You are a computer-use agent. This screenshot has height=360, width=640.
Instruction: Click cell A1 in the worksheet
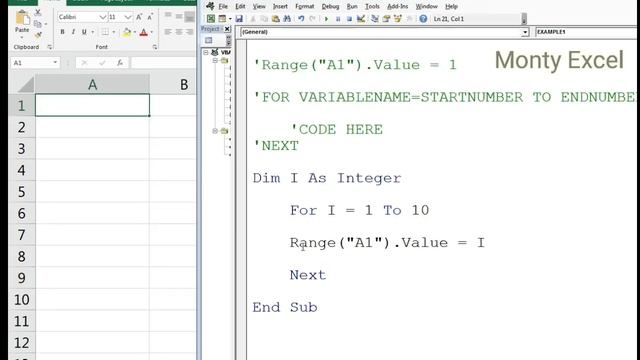pos(93,105)
